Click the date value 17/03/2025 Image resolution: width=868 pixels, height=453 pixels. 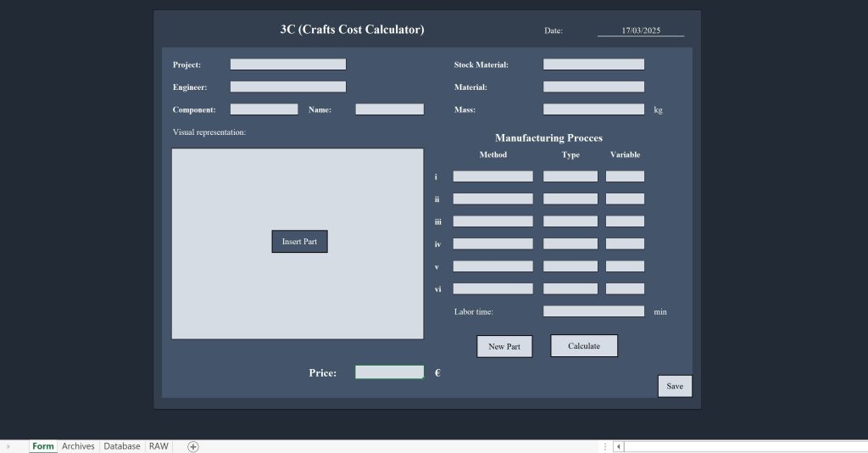point(640,31)
